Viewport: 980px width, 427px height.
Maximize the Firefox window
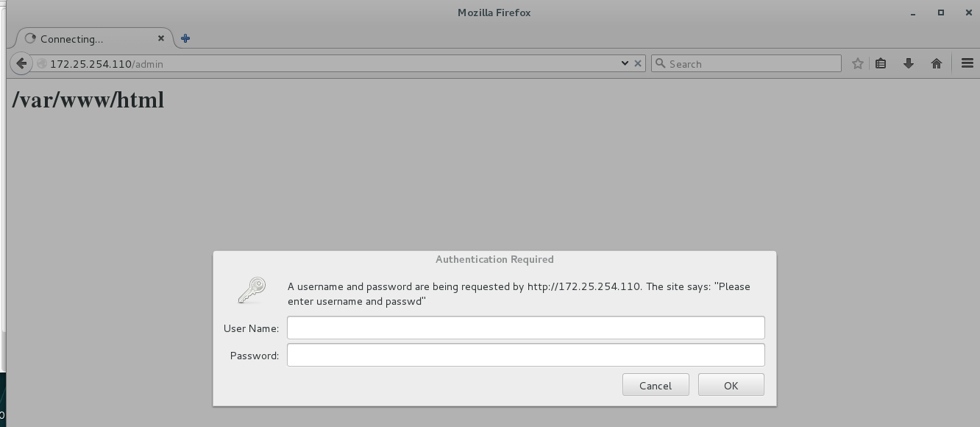[x=941, y=13]
